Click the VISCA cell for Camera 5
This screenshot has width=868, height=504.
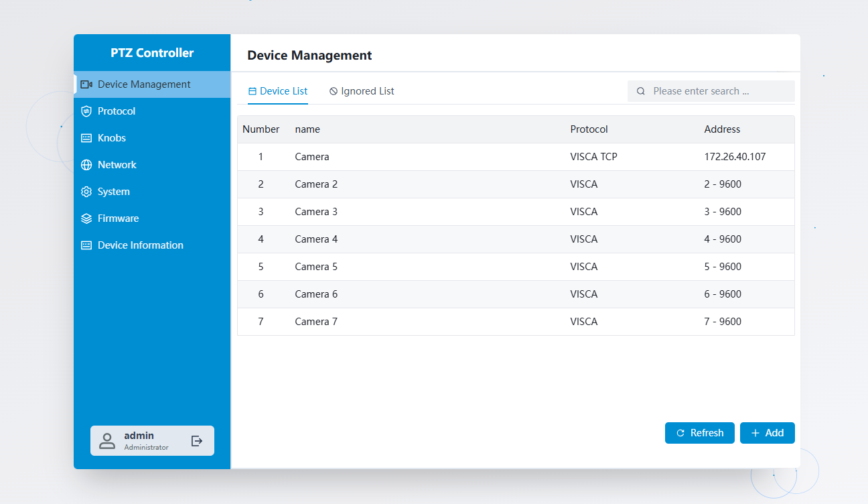click(x=584, y=267)
